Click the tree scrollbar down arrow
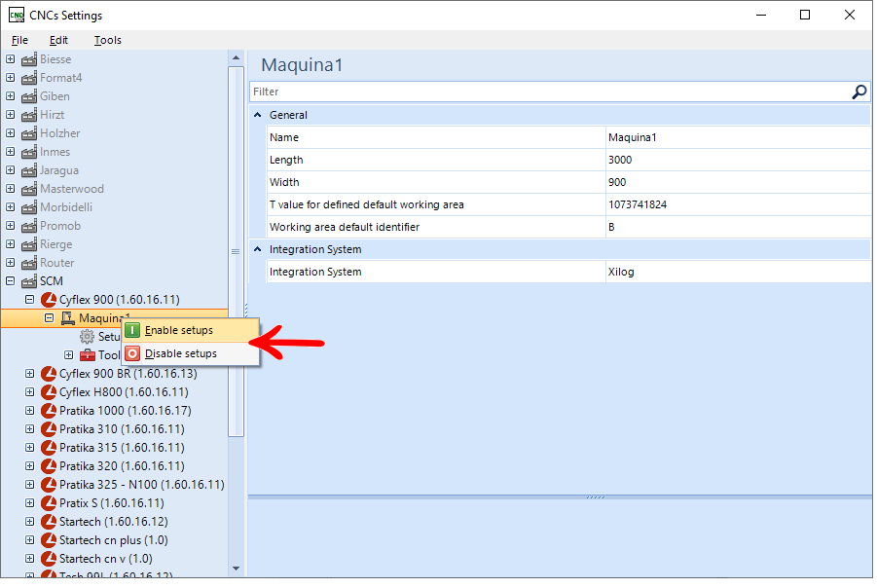 coord(236,569)
